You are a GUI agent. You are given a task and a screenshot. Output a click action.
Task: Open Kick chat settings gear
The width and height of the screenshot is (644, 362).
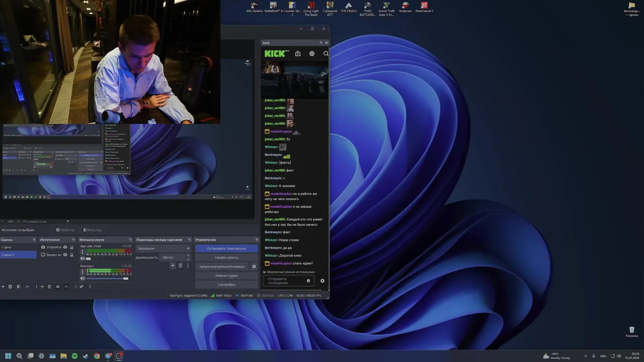pyautogui.click(x=323, y=281)
